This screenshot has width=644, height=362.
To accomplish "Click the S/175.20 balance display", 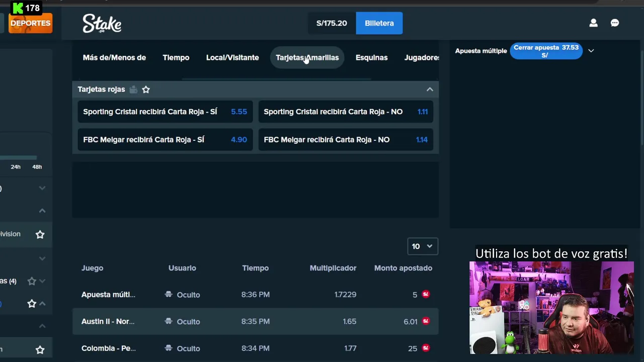I will 332,23.
